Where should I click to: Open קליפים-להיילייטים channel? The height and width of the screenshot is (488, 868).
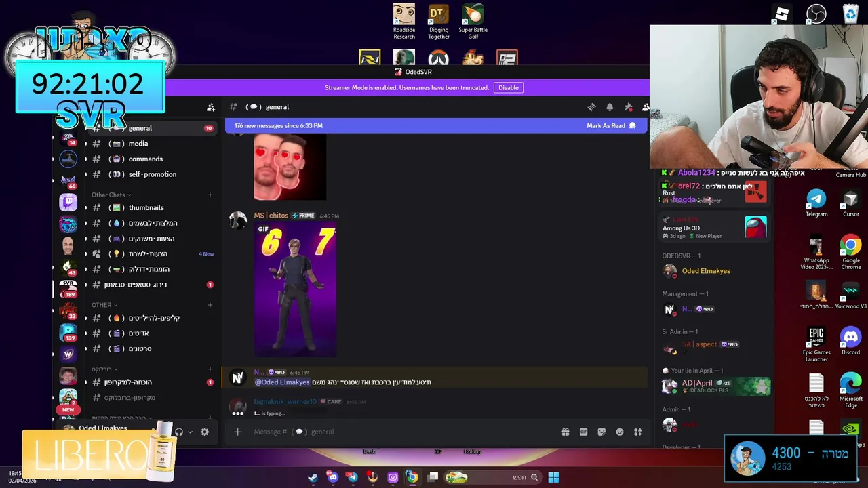coord(154,318)
